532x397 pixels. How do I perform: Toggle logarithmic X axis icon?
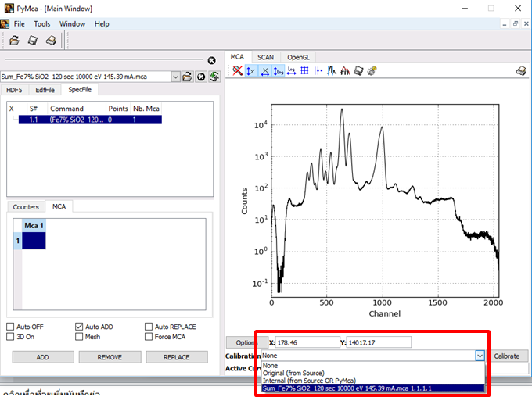click(291, 71)
